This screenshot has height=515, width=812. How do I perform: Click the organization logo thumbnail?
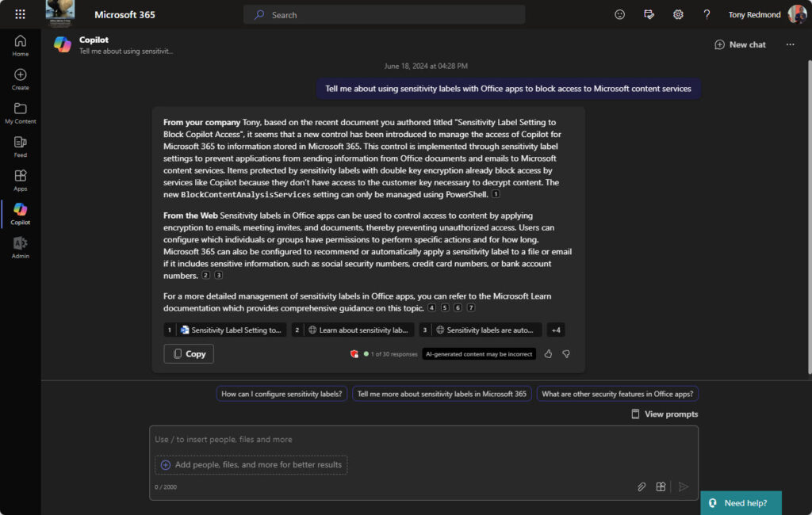coord(60,14)
